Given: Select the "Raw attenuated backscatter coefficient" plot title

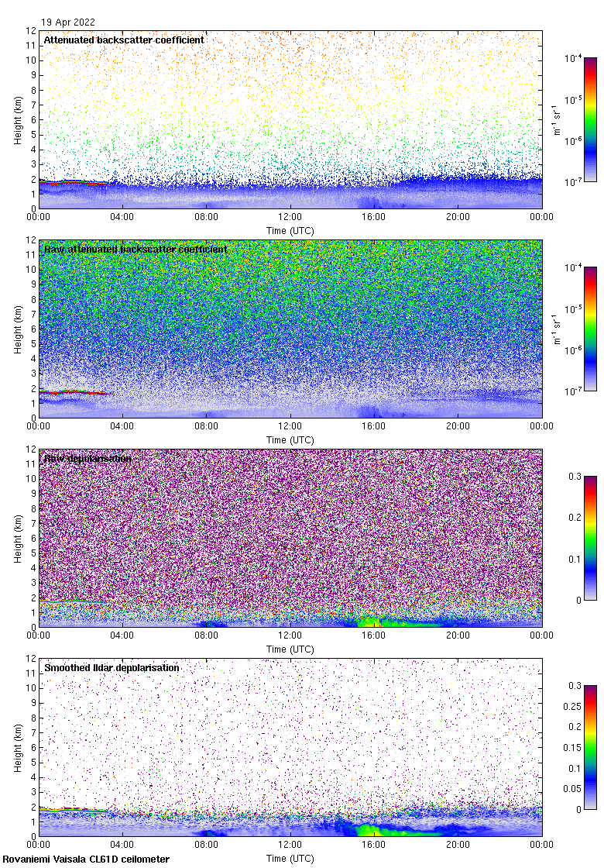Looking at the screenshot, I should pos(136,250).
